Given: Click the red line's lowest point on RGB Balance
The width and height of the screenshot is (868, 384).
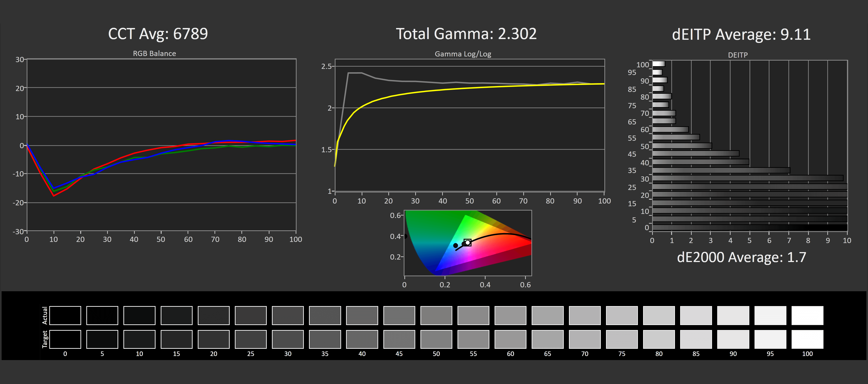Looking at the screenshot, I should point(54,196).
